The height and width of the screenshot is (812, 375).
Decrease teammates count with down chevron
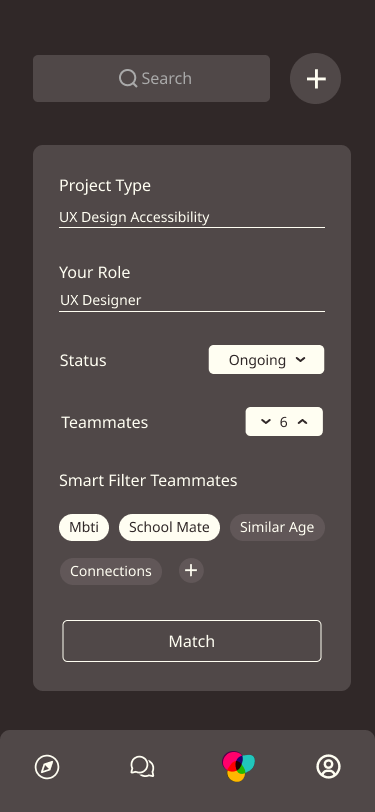coord(266,422)
